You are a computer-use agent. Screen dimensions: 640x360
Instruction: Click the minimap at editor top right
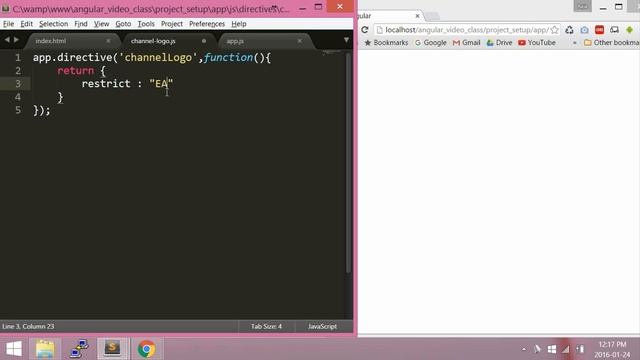tap(331, 53)
